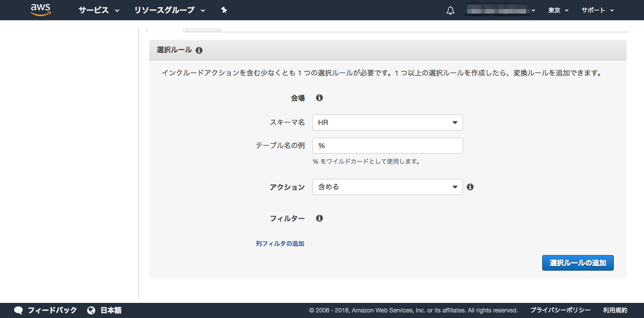Click the 選択ルールの追加 button

[577, 263]
